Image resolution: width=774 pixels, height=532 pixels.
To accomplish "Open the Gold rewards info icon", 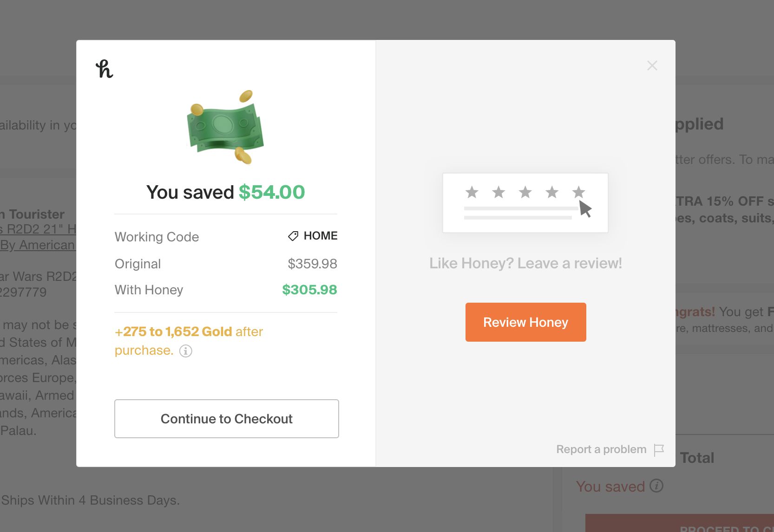I will 186,351.
